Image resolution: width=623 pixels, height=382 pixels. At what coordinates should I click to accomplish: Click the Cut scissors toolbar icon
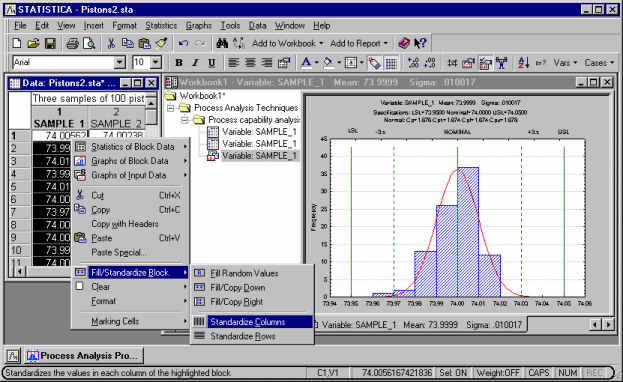[111, 43]
